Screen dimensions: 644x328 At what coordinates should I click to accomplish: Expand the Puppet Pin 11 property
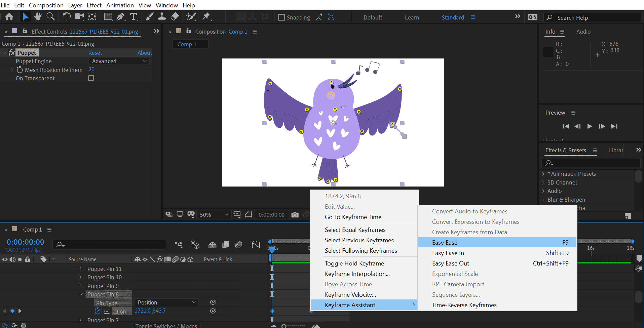[80, 269]
